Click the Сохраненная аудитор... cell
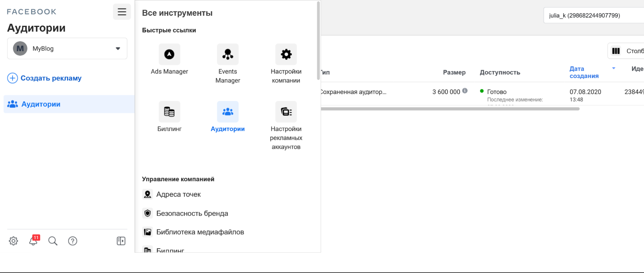Viewport: 644px width, 273px height. [353, 92]
